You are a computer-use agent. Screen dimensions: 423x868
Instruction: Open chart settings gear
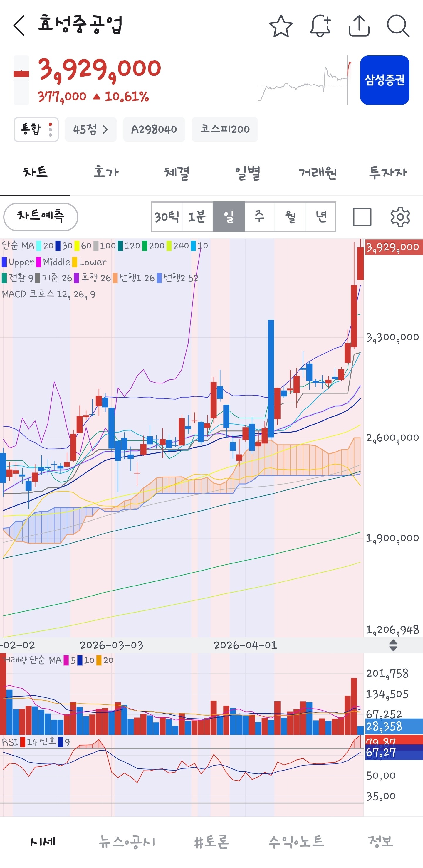(x=400, y=217)
